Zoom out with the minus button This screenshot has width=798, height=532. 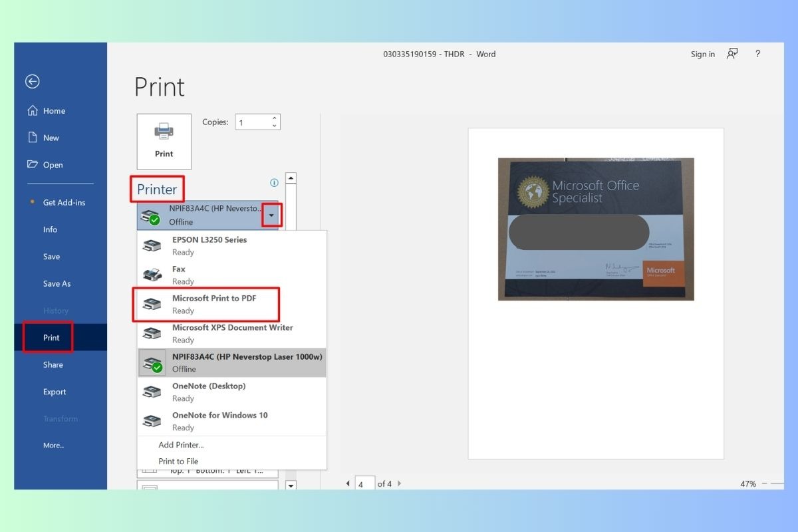[x=764, y=483]
